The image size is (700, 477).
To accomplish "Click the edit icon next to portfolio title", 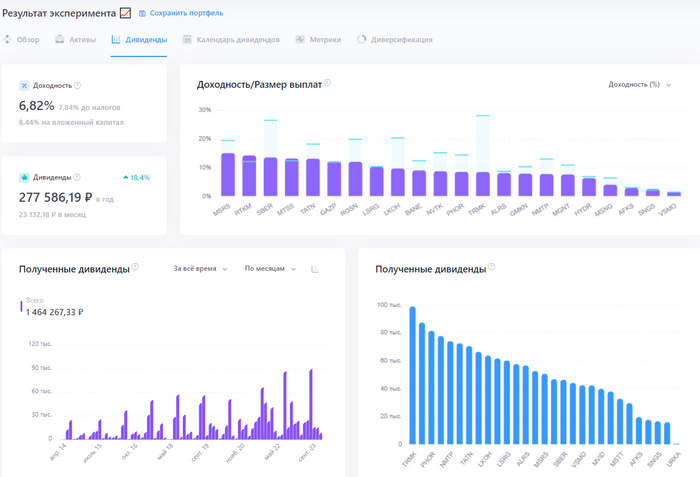I will (x=125, y=13).
